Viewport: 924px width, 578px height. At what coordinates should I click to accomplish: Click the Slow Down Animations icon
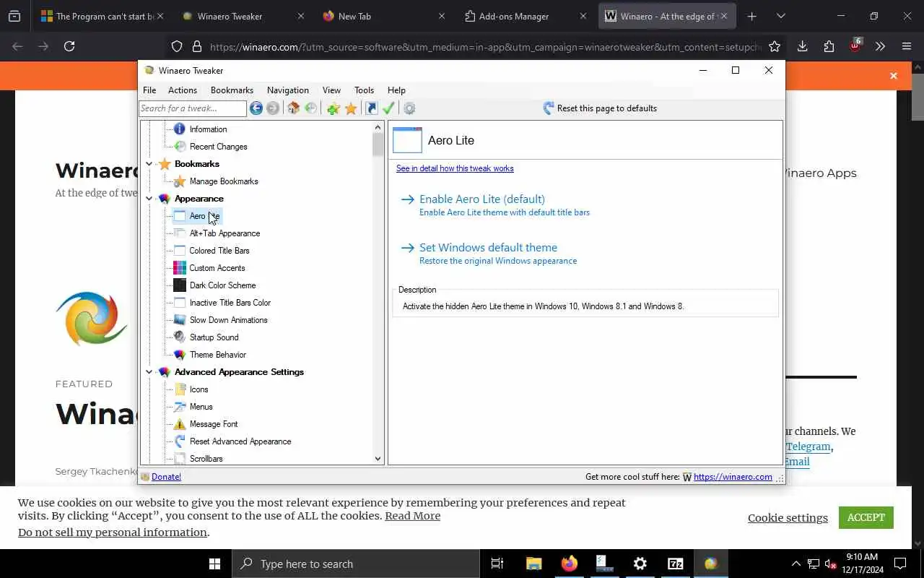coord(180,320)
